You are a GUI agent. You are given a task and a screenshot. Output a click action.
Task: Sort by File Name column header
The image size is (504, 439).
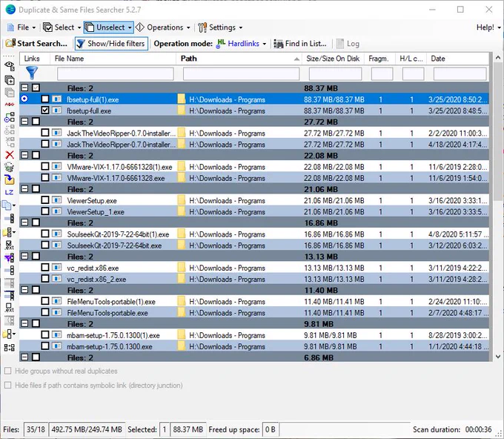113,59
